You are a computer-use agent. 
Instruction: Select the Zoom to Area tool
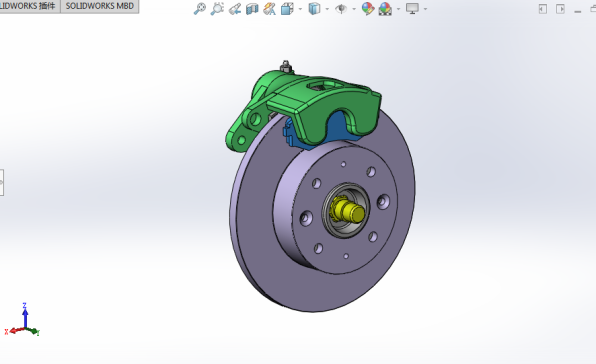pos(217,8)
